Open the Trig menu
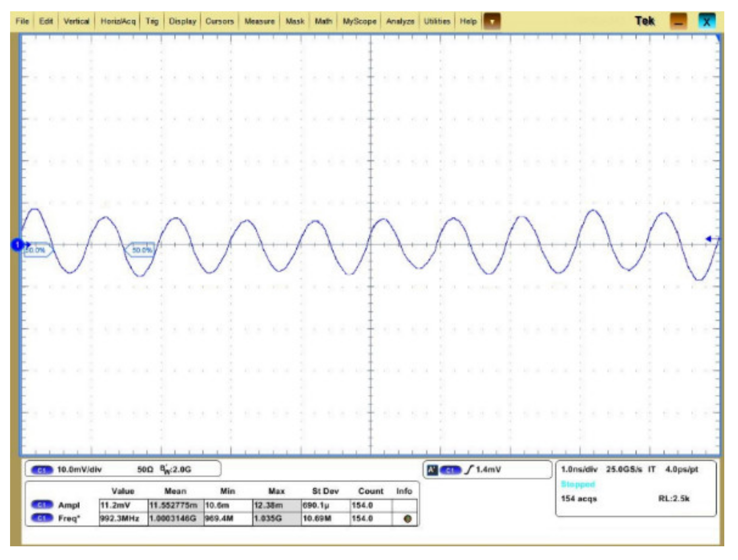Viewport: 738px width, 560px height. tap(152, 21)
